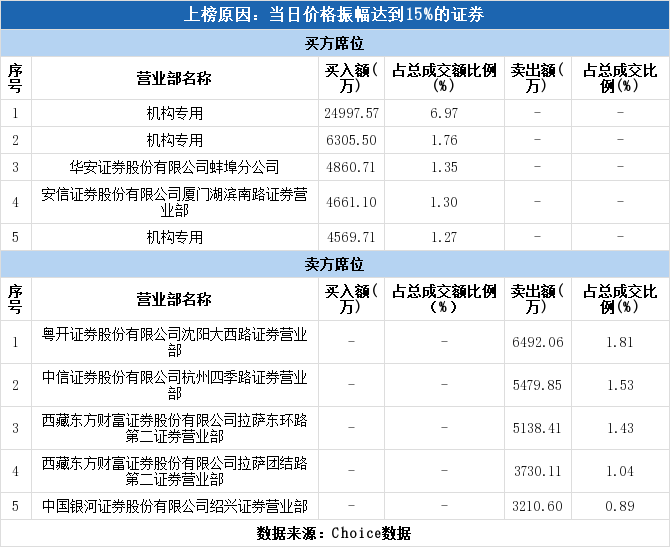Select 西藏东方财富 拉萨东环路第二 branch name

click(174, 428)
